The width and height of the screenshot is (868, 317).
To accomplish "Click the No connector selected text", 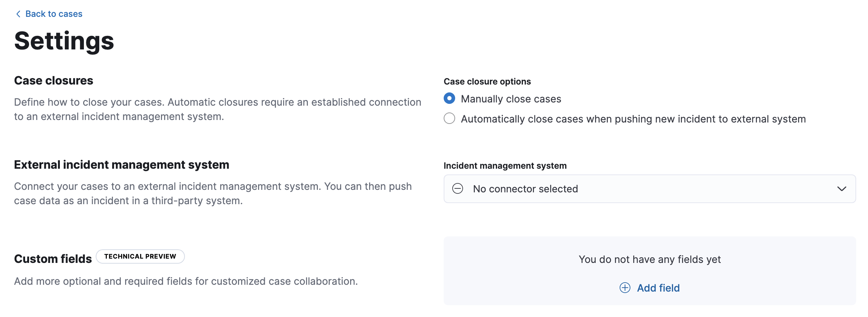I will (525, 189).
